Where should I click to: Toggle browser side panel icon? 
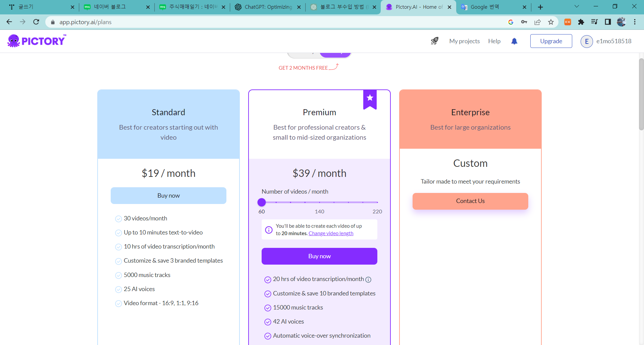point(608,22)
